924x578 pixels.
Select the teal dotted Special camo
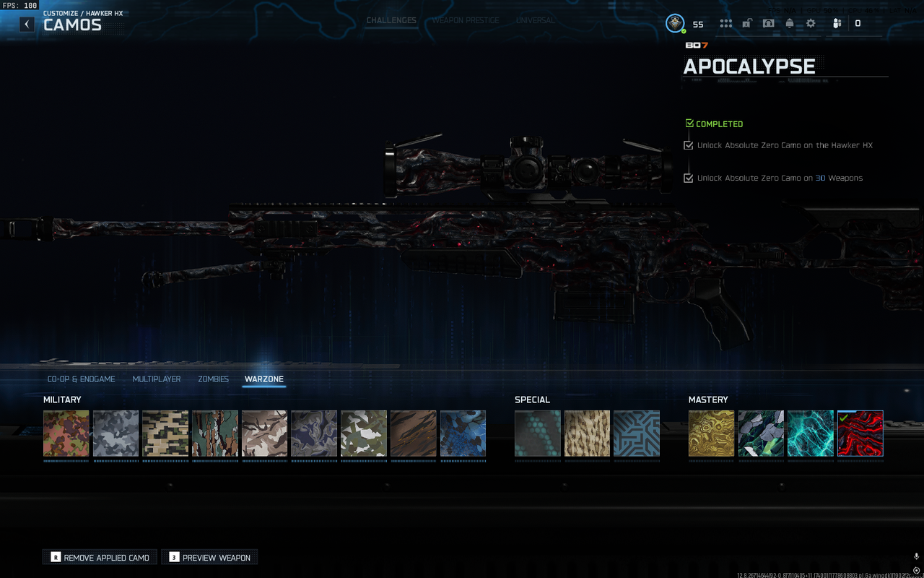point(538,433)
